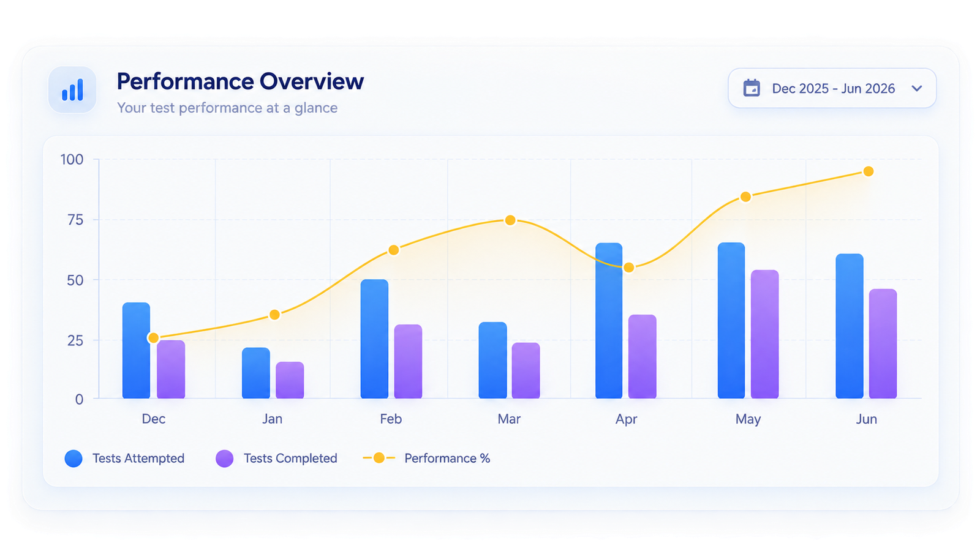
Task: Click the Tests Attempted legend label
Action: click(x=138, y=459)
